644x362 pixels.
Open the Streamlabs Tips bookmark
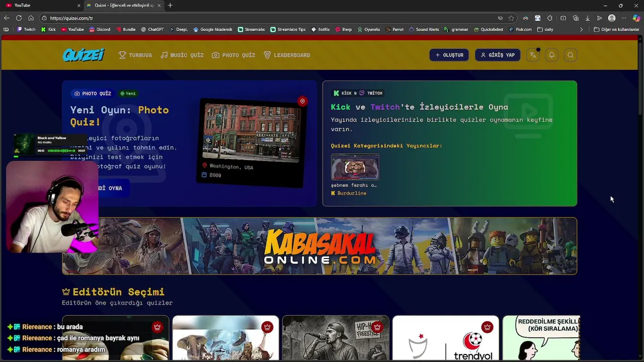coord(288,30)
